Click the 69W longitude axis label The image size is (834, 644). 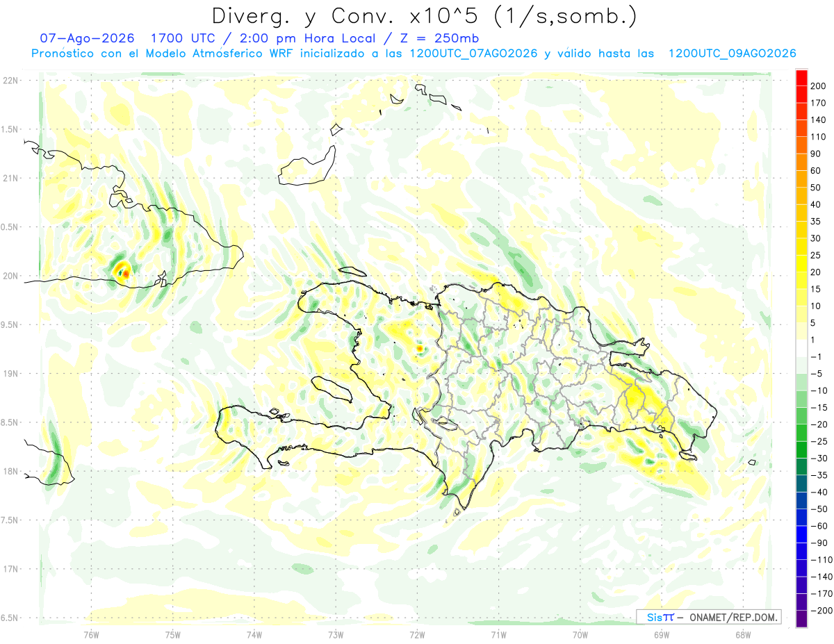[x=661, y=634]
